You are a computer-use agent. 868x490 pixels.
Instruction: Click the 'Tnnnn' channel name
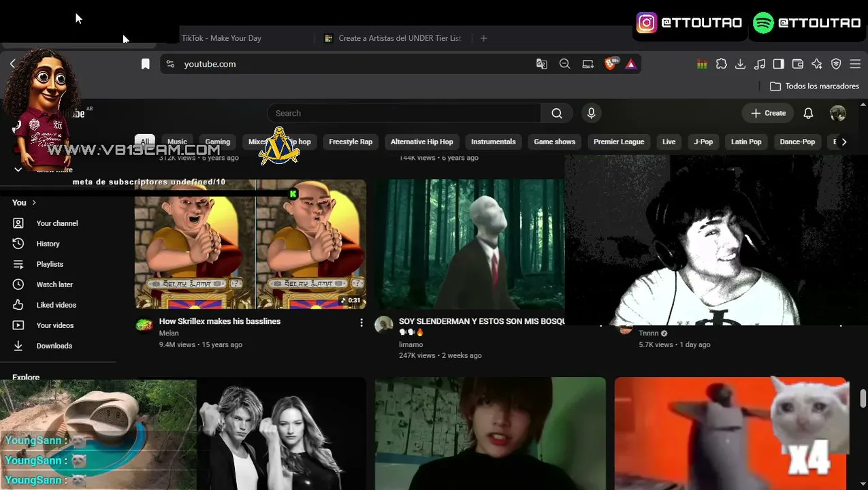(x=649, y=333)
